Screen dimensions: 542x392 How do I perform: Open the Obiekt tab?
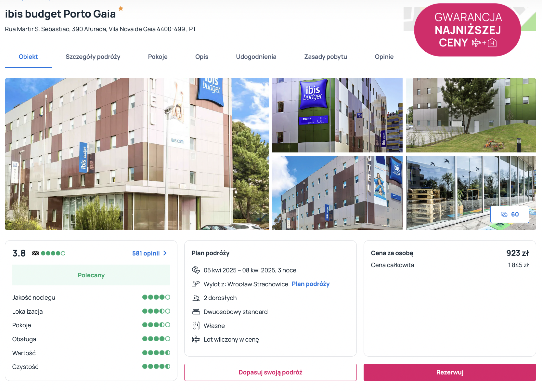tap(28, 57)
